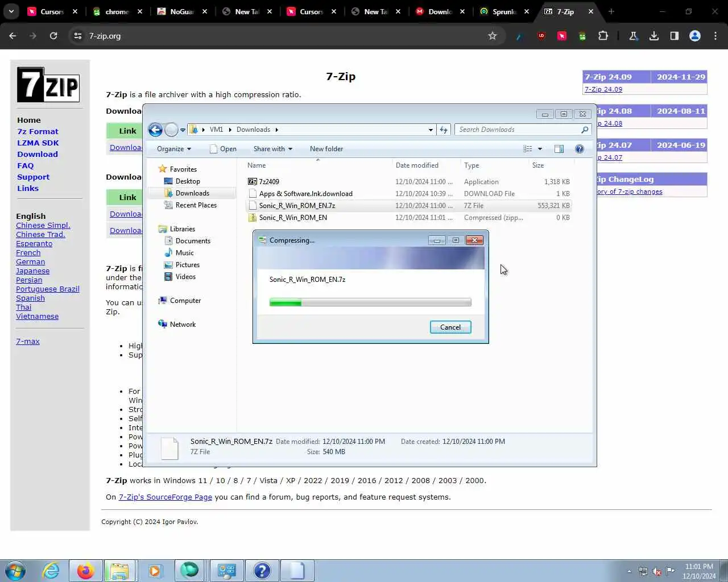
Task: Click Open button in Explorer toolbar
Action: pos(223,149)
